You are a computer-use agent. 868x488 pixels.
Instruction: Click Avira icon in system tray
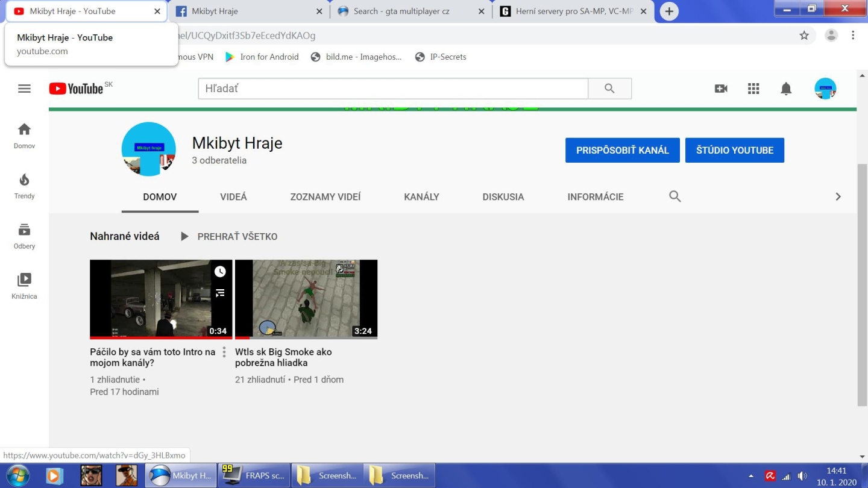click(x=770, y=476)
